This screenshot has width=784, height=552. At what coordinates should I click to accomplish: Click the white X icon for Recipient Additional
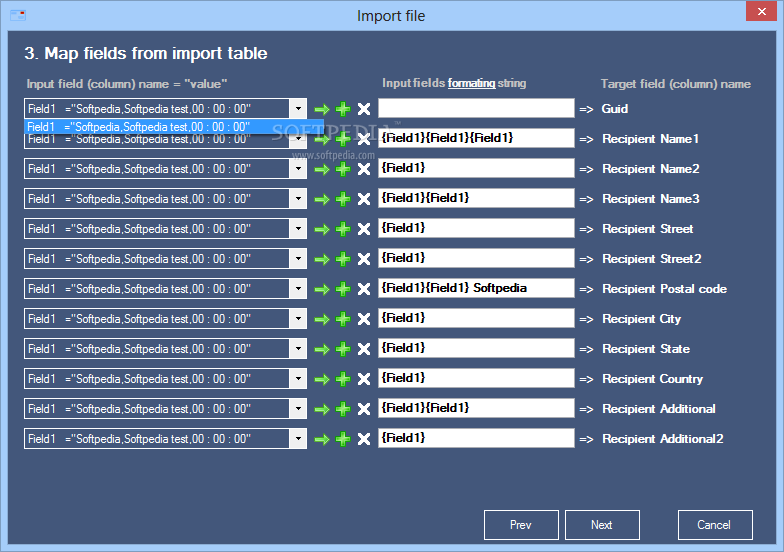364,409
